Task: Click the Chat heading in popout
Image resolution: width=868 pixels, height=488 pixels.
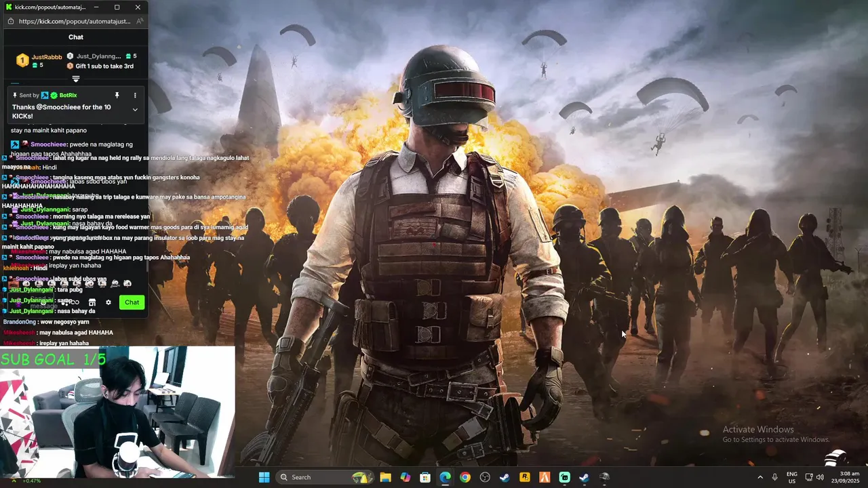Action: (76, 37)
